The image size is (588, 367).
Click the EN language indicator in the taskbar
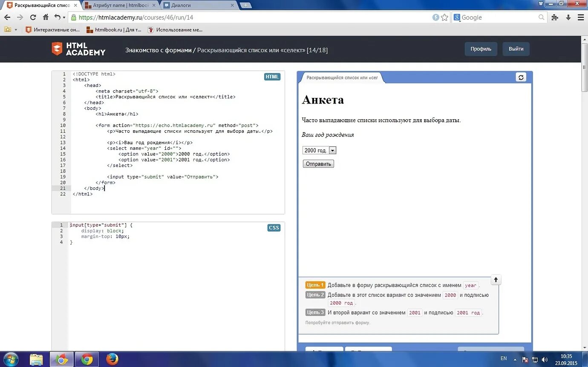pos(504,358)
